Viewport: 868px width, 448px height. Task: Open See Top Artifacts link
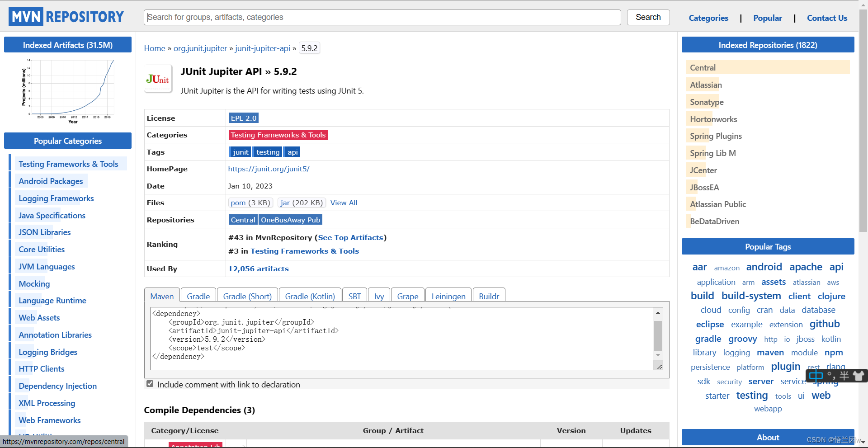pyautogui.click(x=350, y=237)
